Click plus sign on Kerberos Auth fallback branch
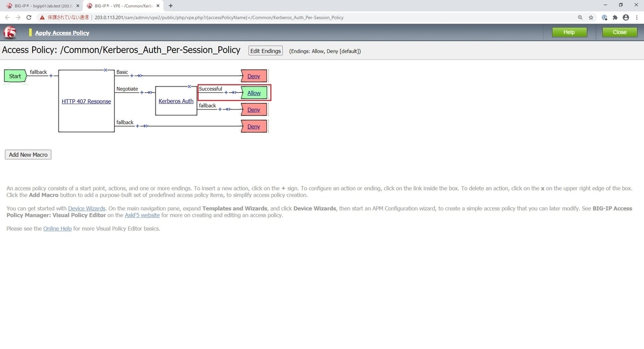Screen dimensions: 644x349 point(221,109)
